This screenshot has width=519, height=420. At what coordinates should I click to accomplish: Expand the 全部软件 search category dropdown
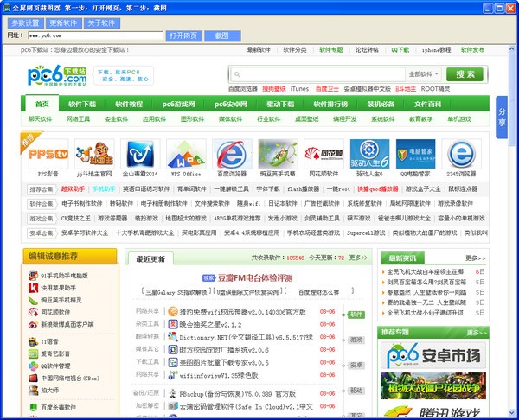click(x=424, y=74)
